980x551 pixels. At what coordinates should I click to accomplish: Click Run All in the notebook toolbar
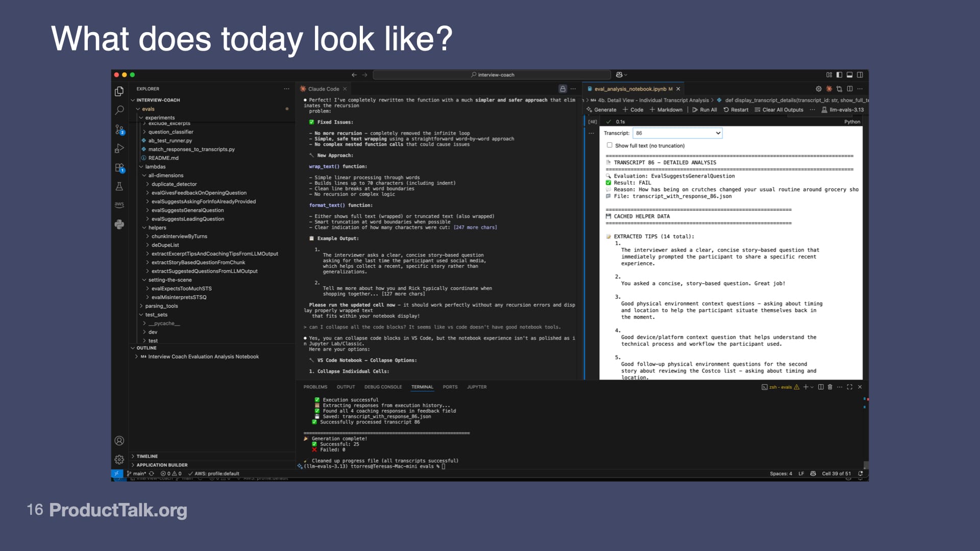(706, 110)
